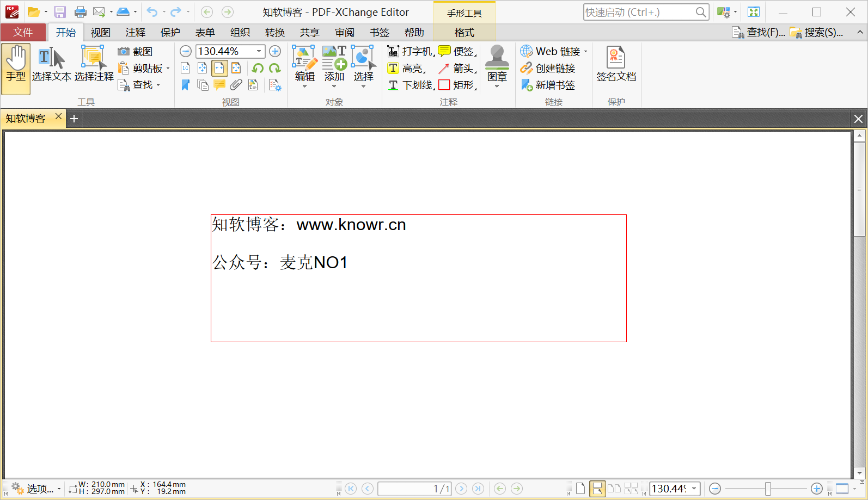Switch to the Format (格式) ribbon tab
Viewport: 868px width, 500px height.
point(464,33)
